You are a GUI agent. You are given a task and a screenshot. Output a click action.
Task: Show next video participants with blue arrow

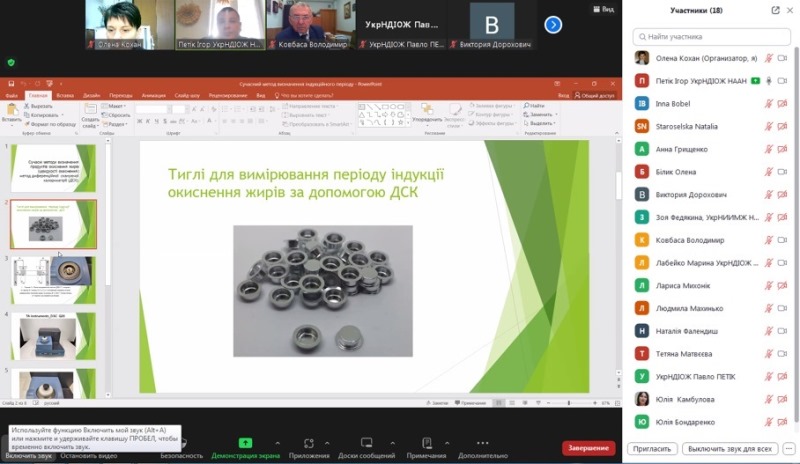click(x=553, y=25)
